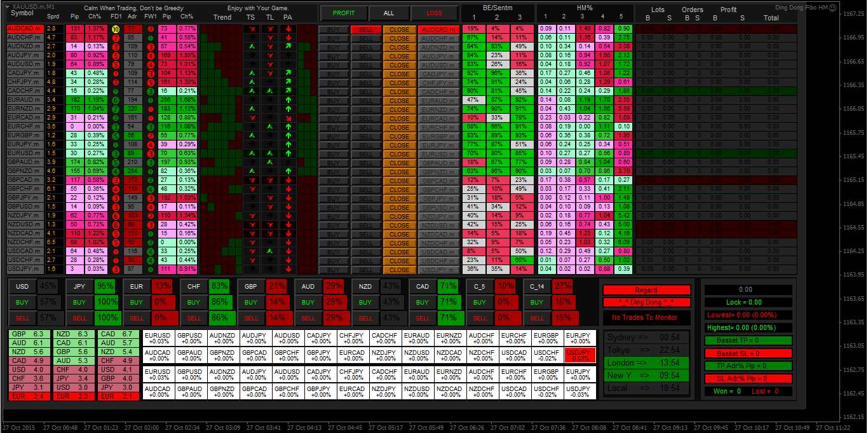Click the red PA down arrow for AUDCAD.m
868x433 pixels.
(288, 29)
